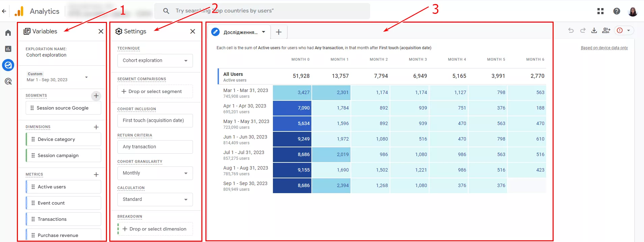Click the All Users row label
The width and height of the screenshot is (644, 242).
coord(233,74)
